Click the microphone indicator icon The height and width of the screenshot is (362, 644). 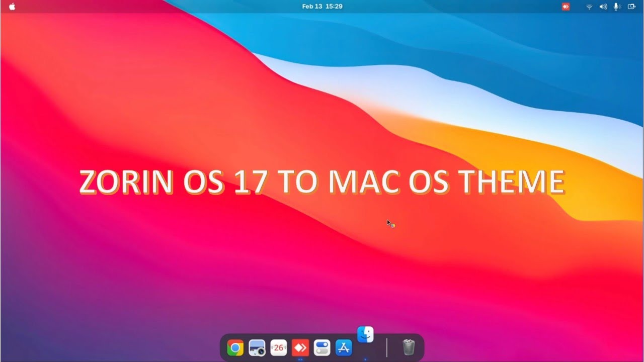[x=617, y=7]
